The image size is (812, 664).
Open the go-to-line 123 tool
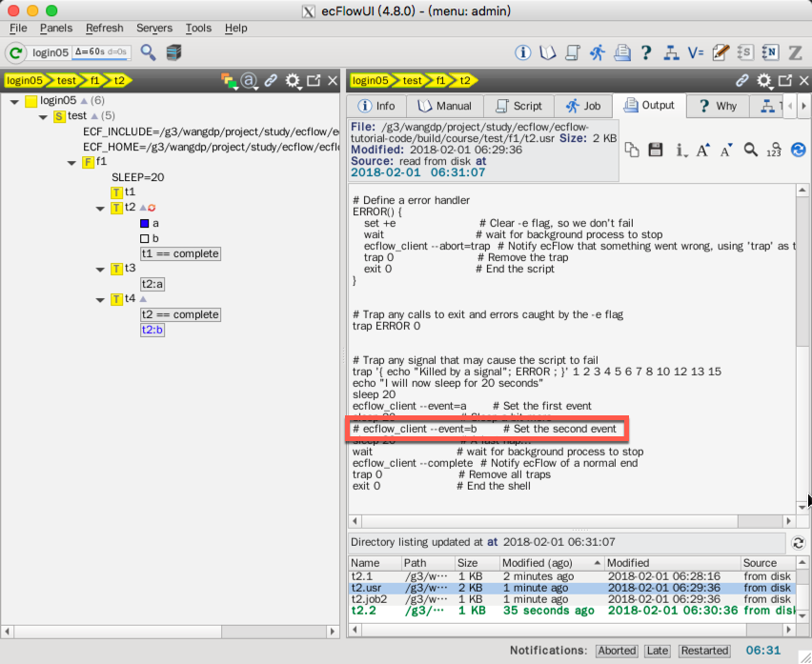point(774,151)
